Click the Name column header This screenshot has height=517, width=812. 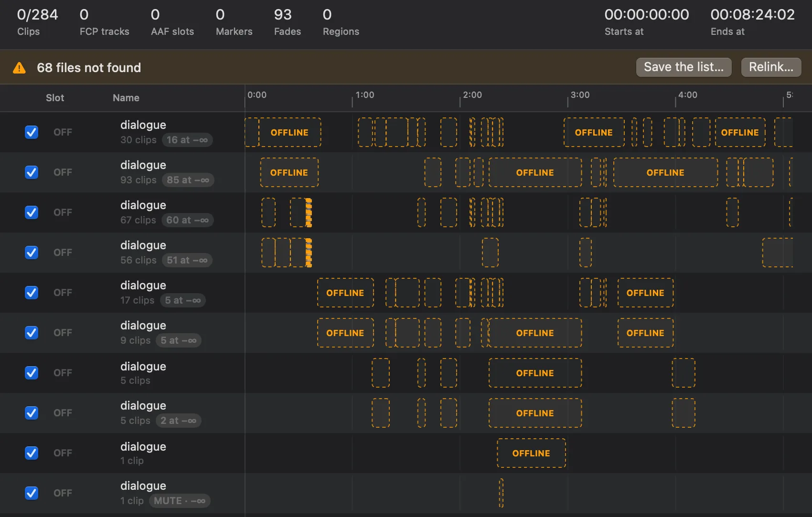coord(126,98)
